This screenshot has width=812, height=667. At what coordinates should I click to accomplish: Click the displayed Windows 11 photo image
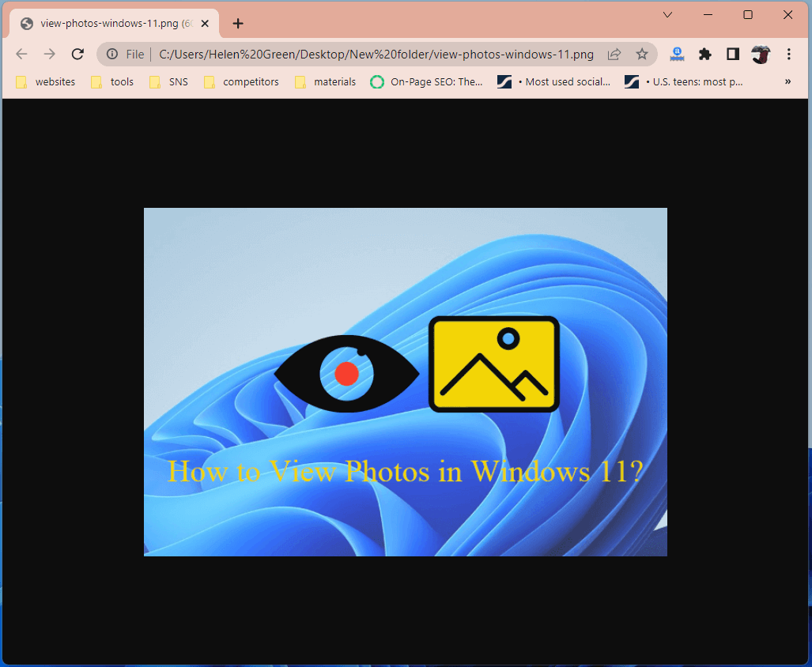(406, 382)
